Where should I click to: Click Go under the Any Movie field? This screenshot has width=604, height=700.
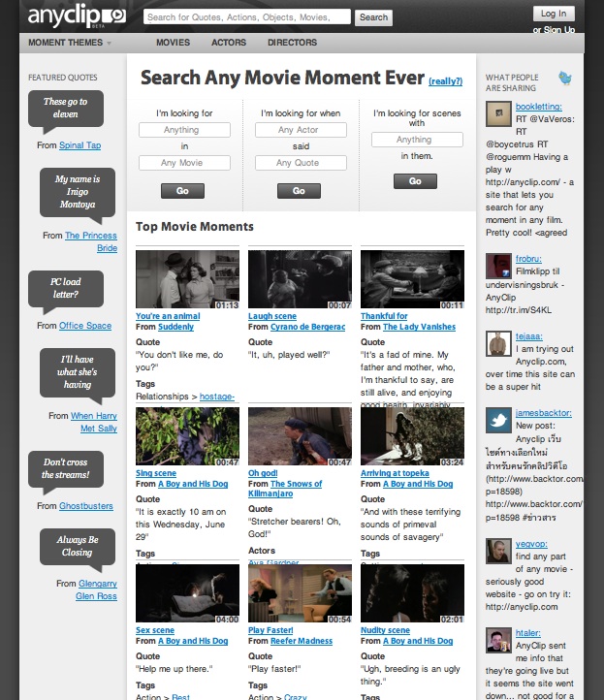point(182,191)
